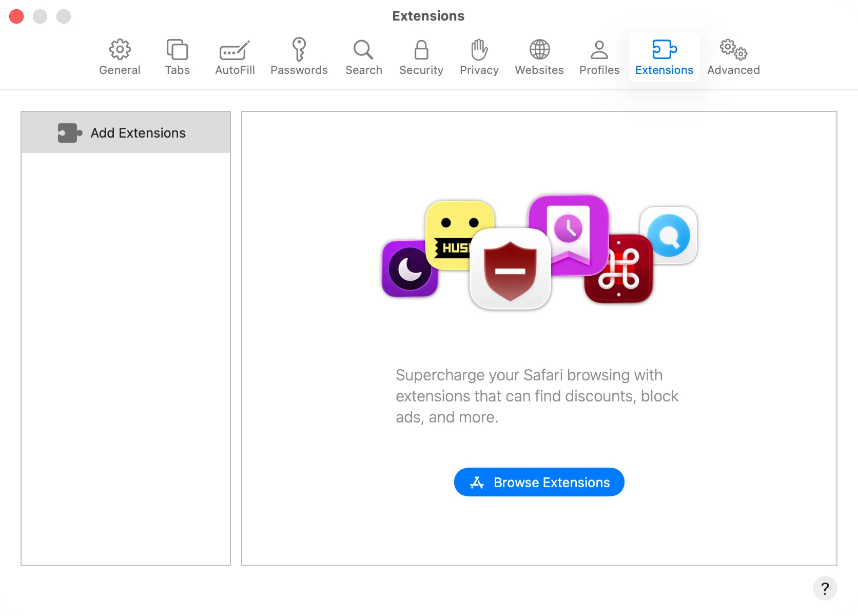Open the Tabs settings icon

coord(177,50)
